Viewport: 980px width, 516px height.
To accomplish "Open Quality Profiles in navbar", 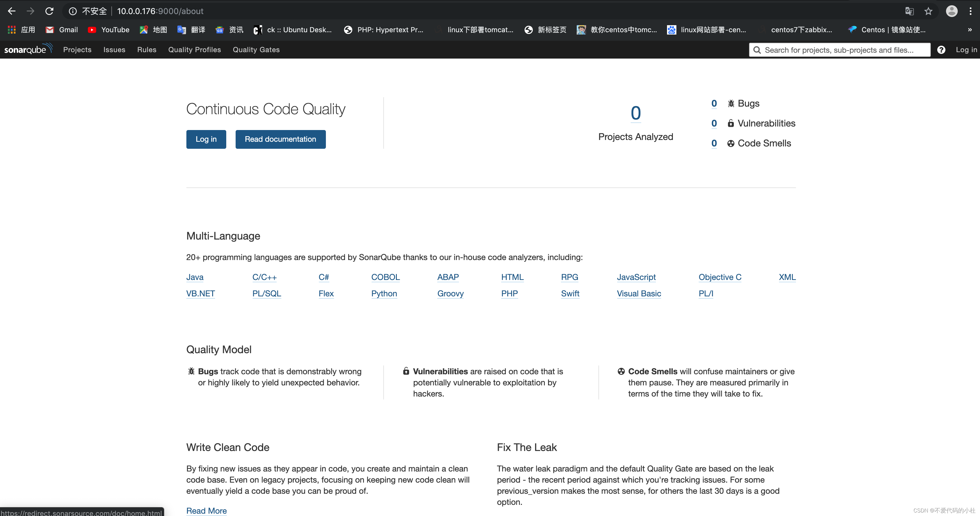I will [x=194, y=50].
